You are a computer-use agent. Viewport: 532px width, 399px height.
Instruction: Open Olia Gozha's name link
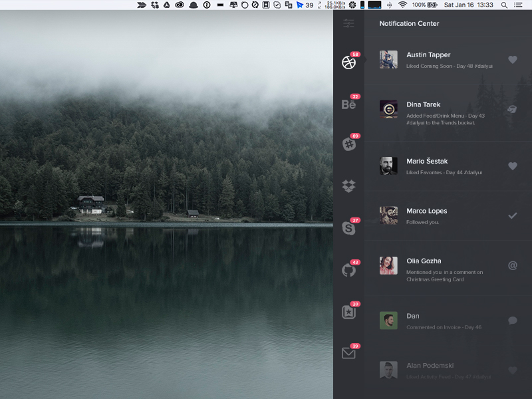[424, 261]
